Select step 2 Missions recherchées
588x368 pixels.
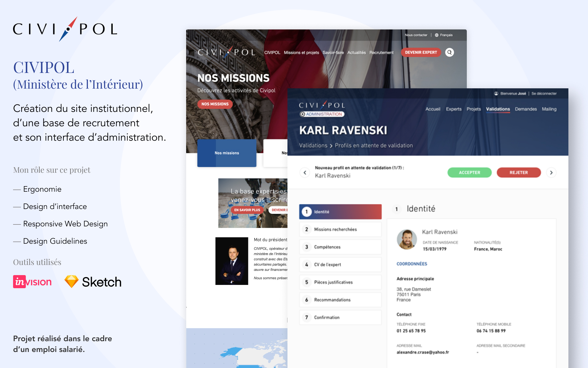coord(340,229)
